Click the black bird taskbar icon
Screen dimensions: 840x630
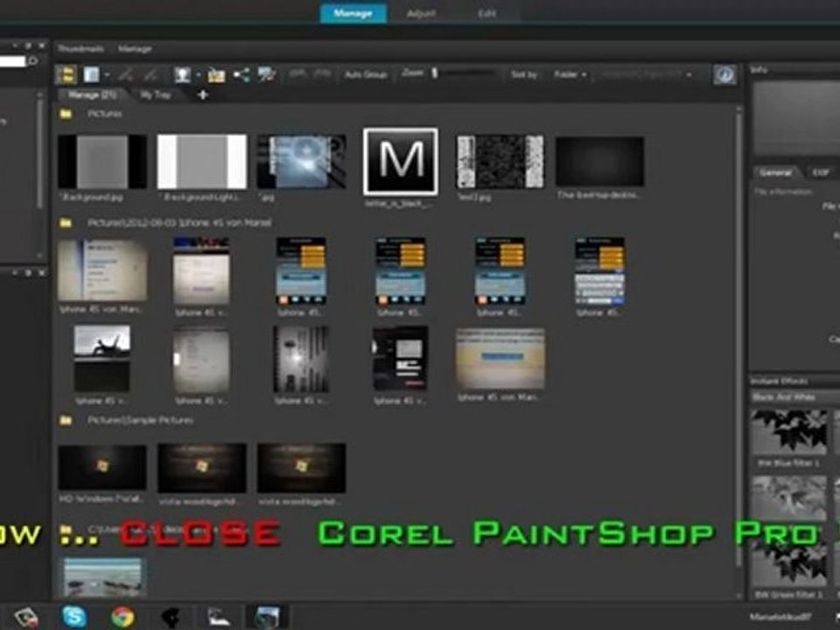171,618
